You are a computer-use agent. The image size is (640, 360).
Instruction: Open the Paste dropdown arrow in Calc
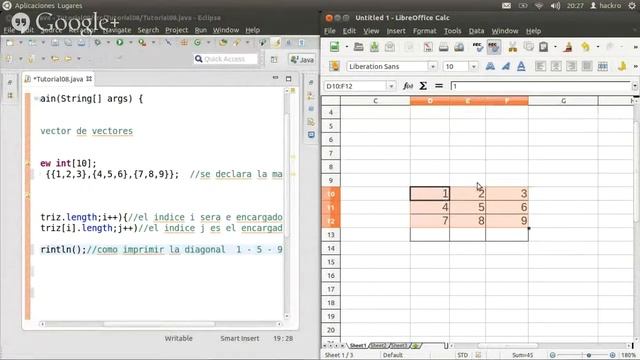click(x=555, y=47)
